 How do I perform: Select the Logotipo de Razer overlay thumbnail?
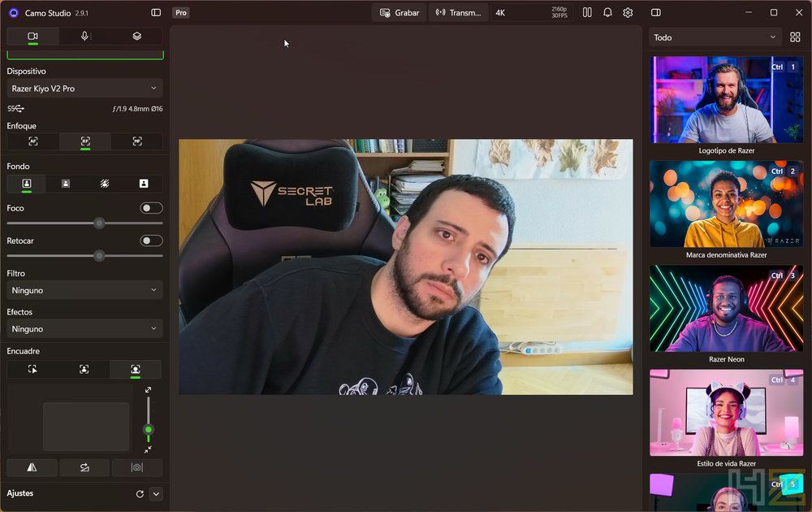pyautogui.click(x=727, y=99)
